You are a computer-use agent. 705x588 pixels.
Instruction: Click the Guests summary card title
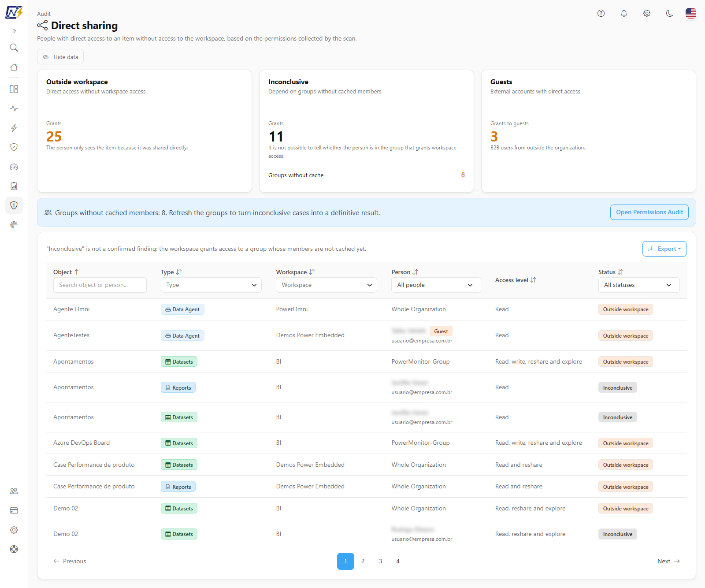(501, 82)
